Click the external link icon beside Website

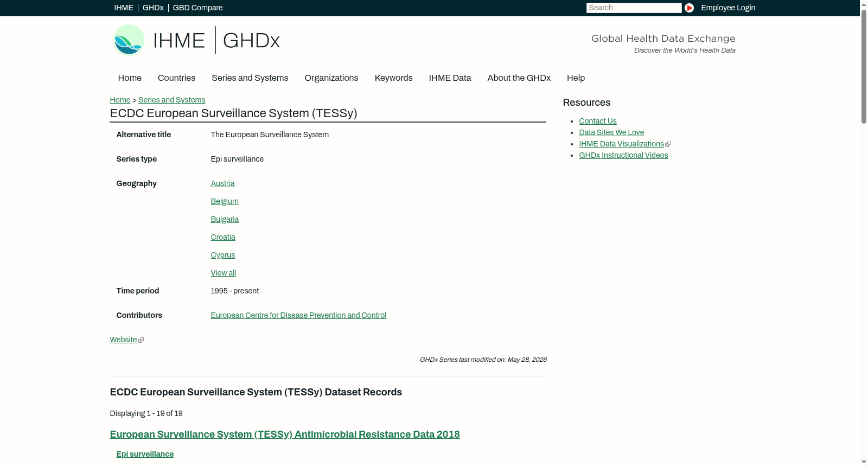[141, 340]
